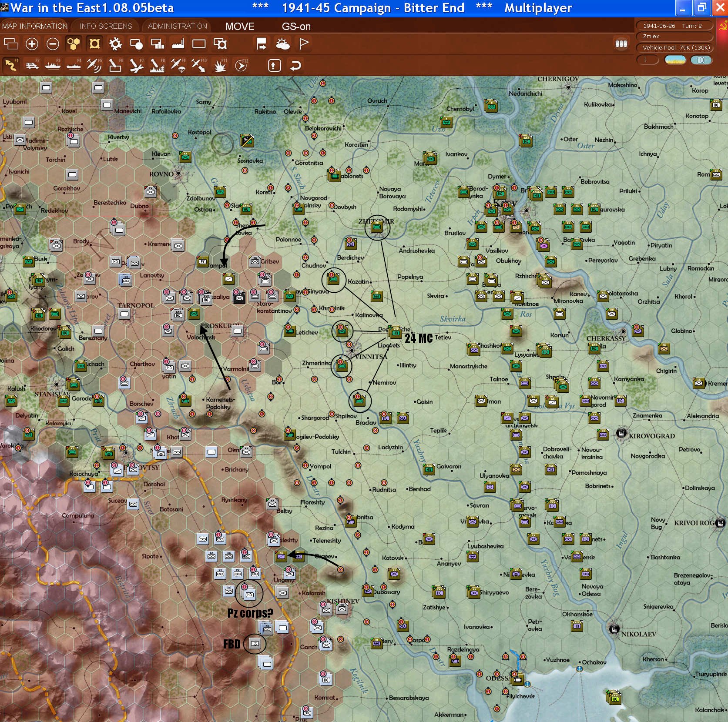Select the F8 bomb city mode

point(157,65)
